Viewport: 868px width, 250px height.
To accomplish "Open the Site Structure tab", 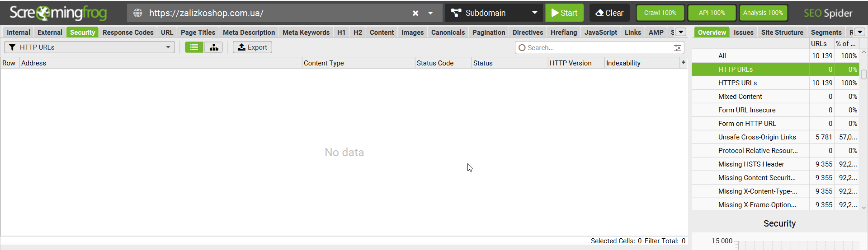I will click(x=782, y=32).
